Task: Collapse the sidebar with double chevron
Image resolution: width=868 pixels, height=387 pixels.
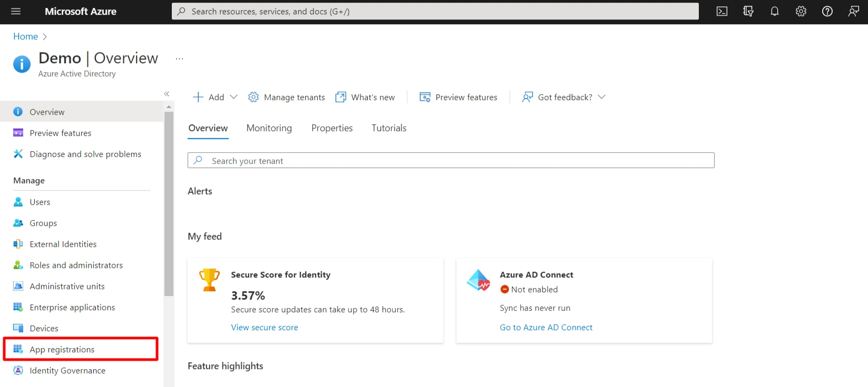Action: click(x=167, y=94)
